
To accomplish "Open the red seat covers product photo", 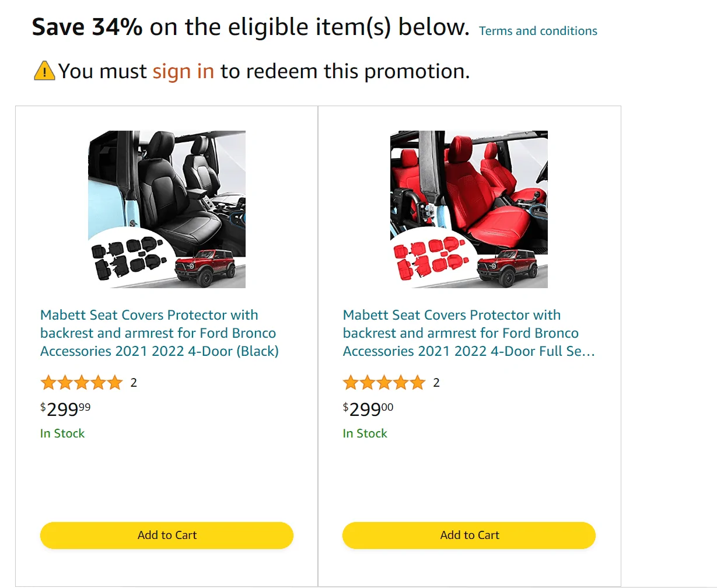I will (469, 209).
